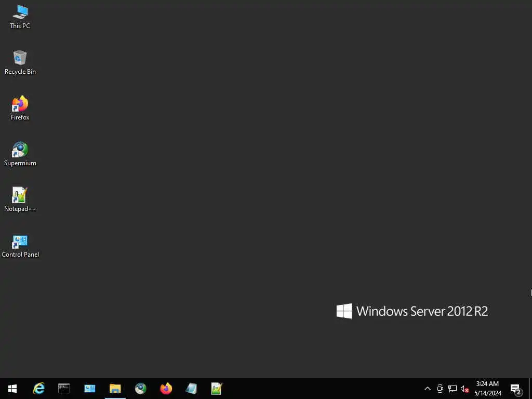Image resolution: width=532 pixels, height=399 pixels.
Task: Open Command Prompt from the taskbar
Action: [x=64, y=389]
